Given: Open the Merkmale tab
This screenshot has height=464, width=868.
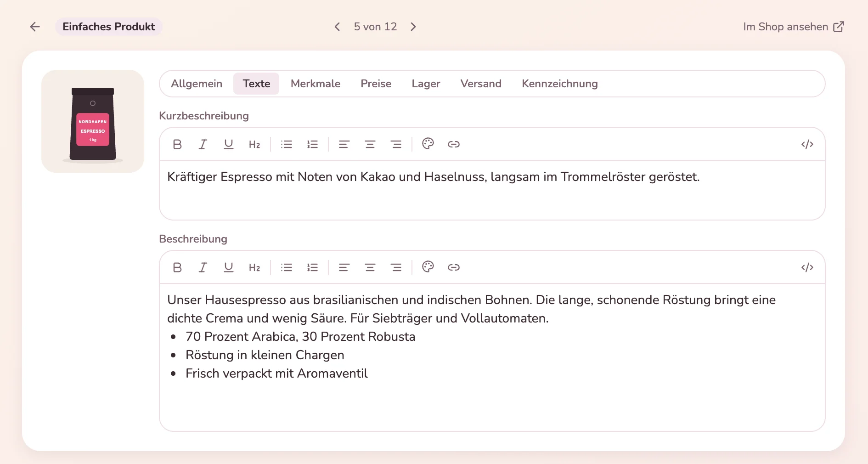Looking at the screenshot, I should [316, 84].
